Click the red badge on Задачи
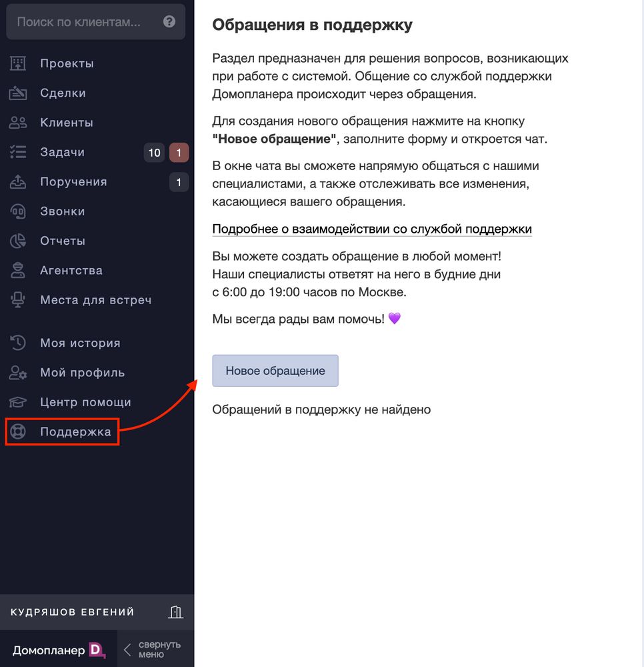644x667 pixels. (179, 152)
